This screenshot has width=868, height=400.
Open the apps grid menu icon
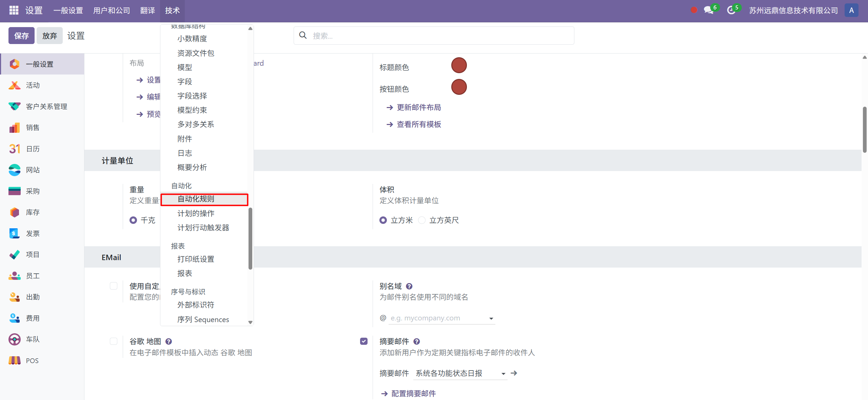coord(14,10)
